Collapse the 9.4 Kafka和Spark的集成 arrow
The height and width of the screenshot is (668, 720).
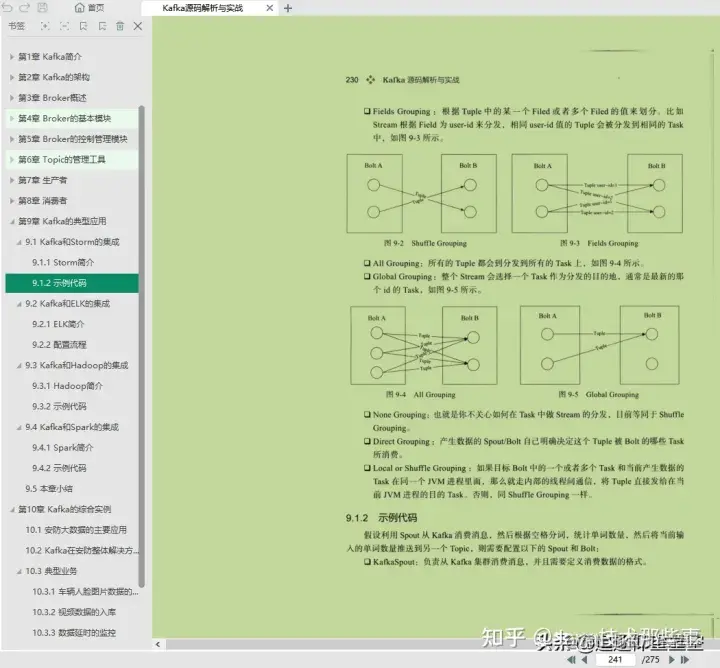tap(19, 427)
